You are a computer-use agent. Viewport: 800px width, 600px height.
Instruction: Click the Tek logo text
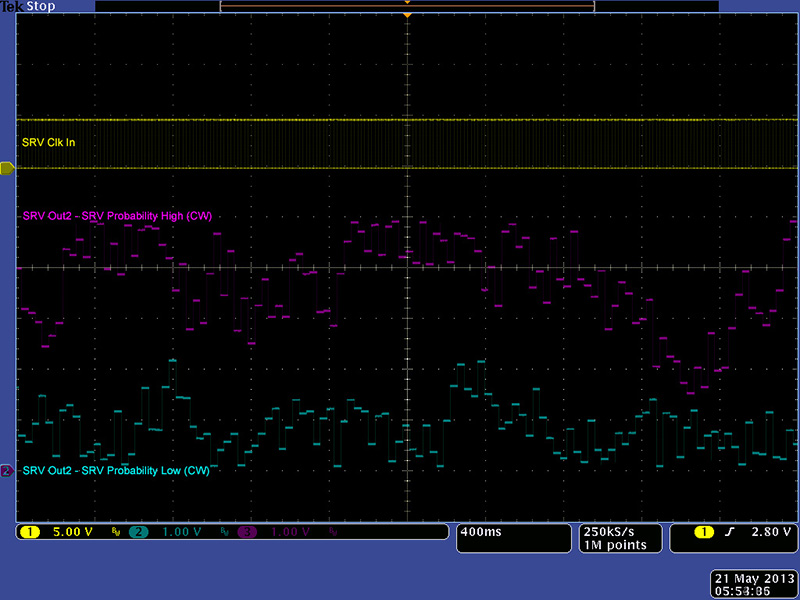[13, 6]
